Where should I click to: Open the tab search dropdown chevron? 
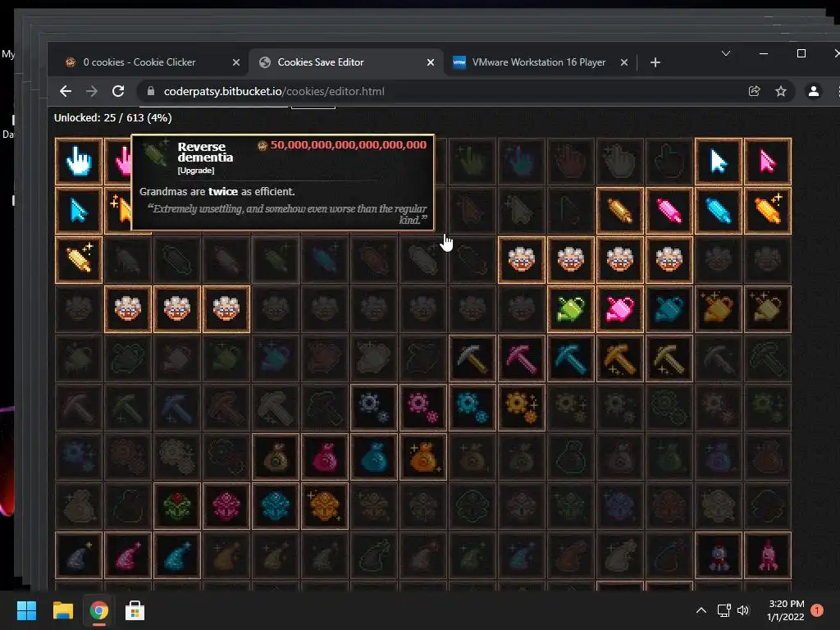coord(726,53)
